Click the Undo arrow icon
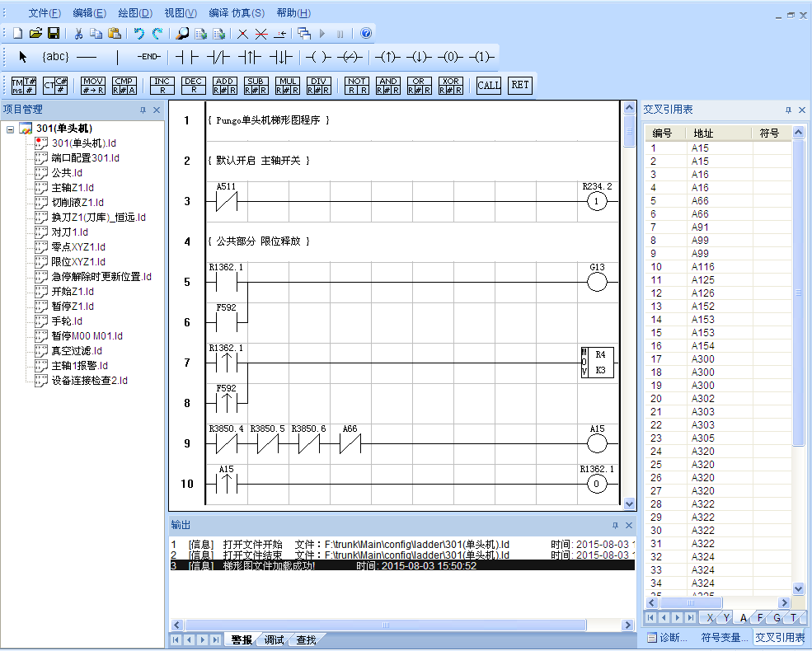 pyautogui.click(x=138, y=34)
